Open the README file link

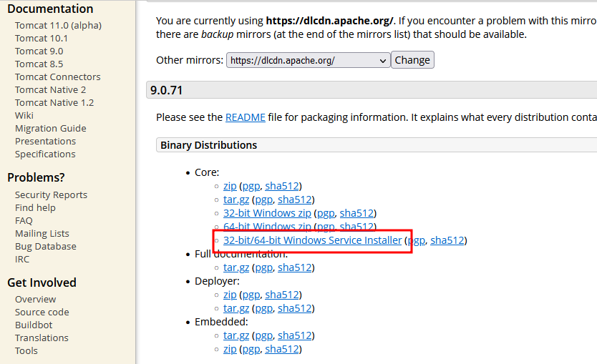point(246,117)
